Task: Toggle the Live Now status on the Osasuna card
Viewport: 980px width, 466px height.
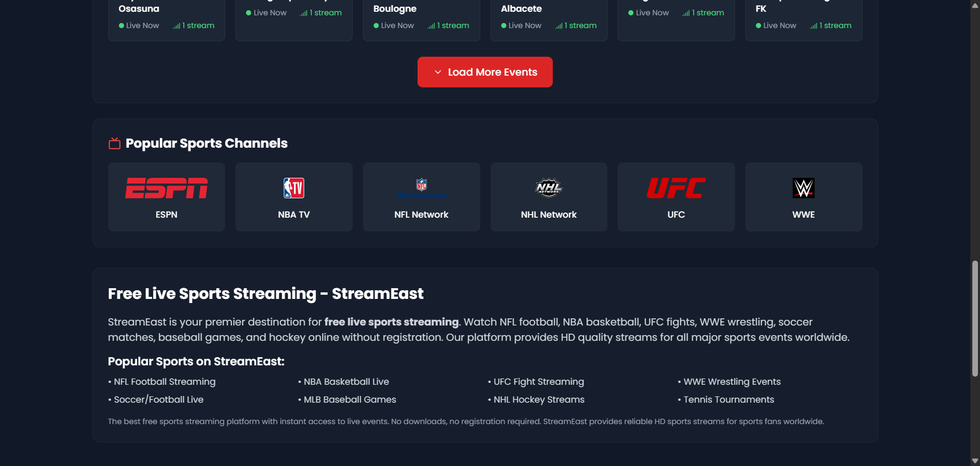Action: click(x=121, y=26)
